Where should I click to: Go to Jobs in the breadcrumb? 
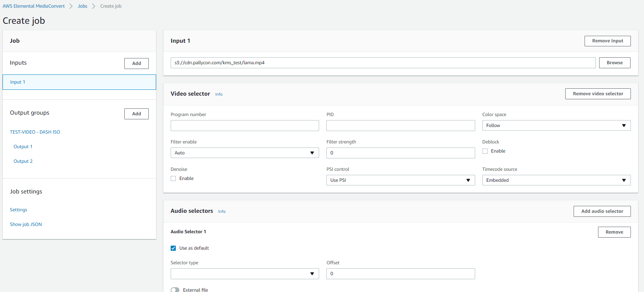82,6
